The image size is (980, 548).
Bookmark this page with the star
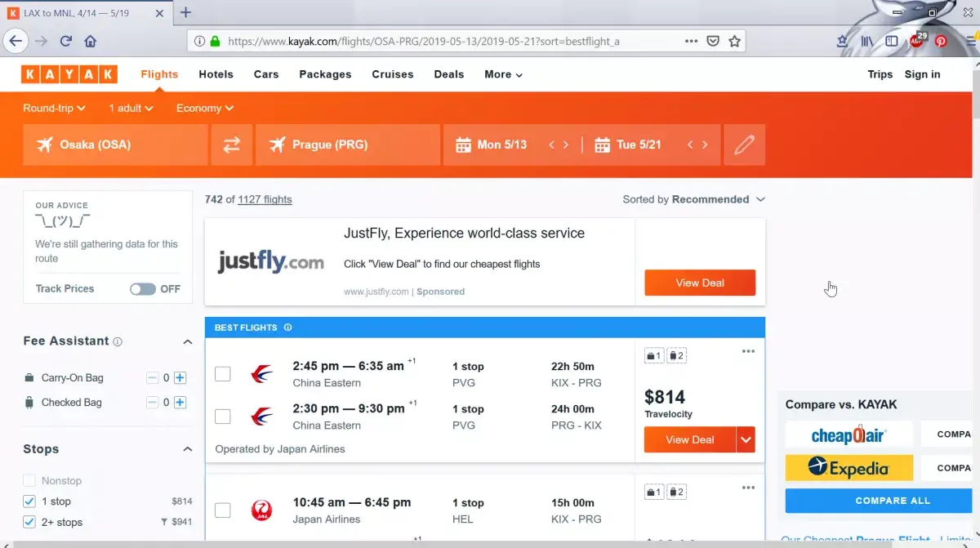[x=734, y=41]
